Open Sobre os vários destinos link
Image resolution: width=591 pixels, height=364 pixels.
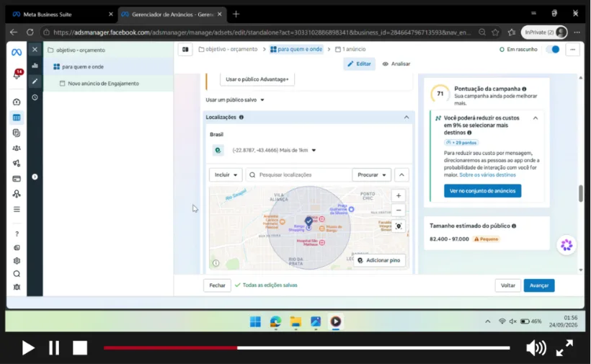point(487,175)
